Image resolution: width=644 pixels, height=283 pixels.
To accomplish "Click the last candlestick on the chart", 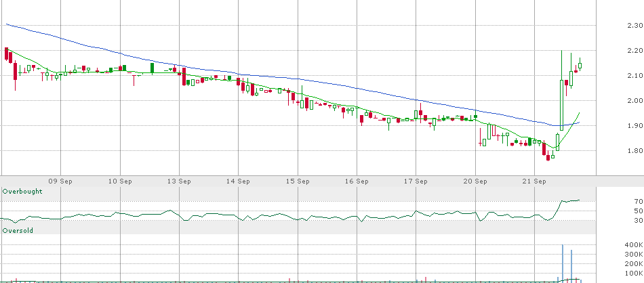I will 580,65.
